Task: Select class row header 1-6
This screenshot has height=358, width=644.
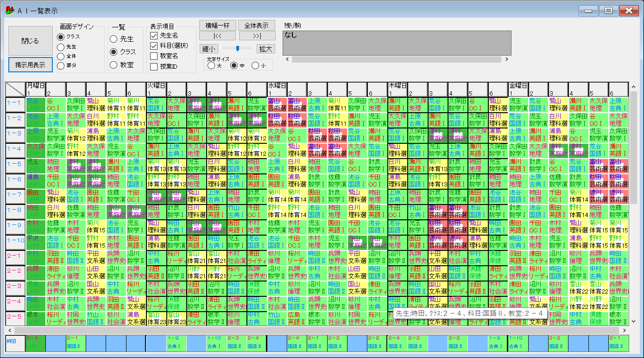Action: click(15, 181)
